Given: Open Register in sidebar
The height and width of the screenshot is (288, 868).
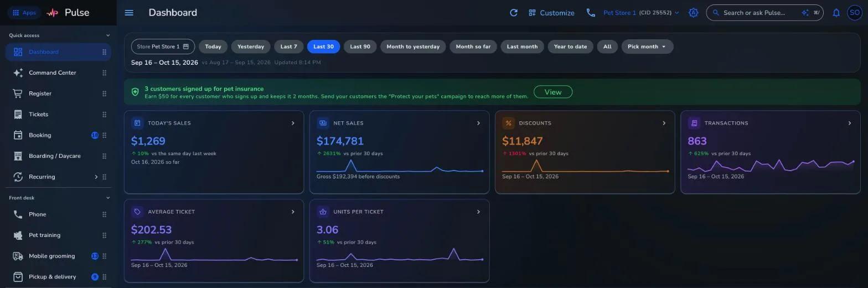Looking at the screenshot, I should [x=58, y=94].
